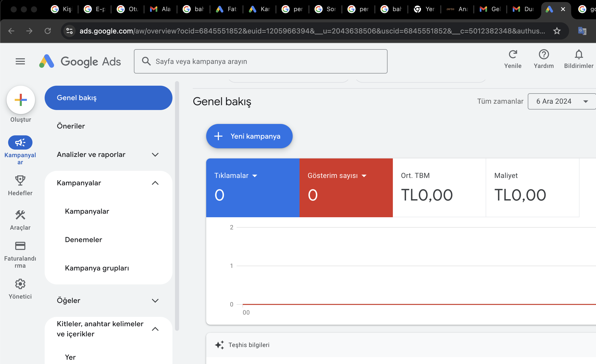Collapse the Kampanyalar section chevron
Screen dimensions: 596x364
(x=155, y=183)
